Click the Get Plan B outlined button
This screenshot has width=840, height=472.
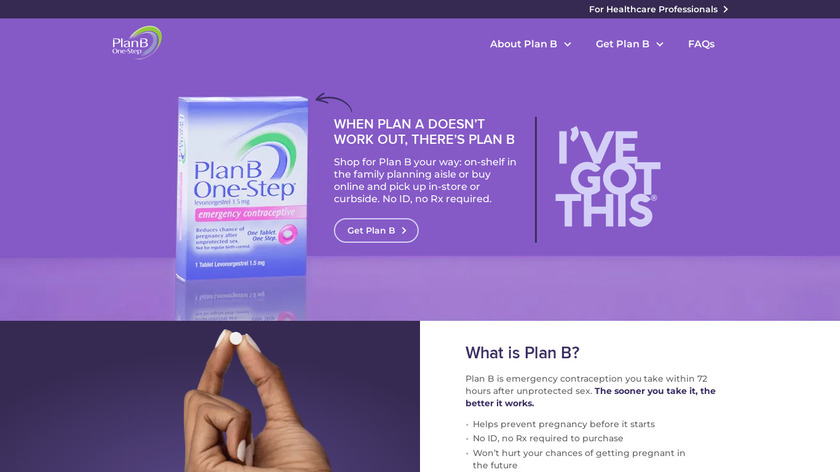[x=376, y=230]
